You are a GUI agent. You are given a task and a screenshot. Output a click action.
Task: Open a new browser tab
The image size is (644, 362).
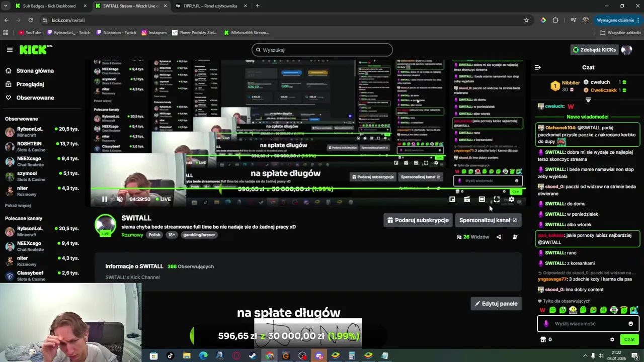258,6
